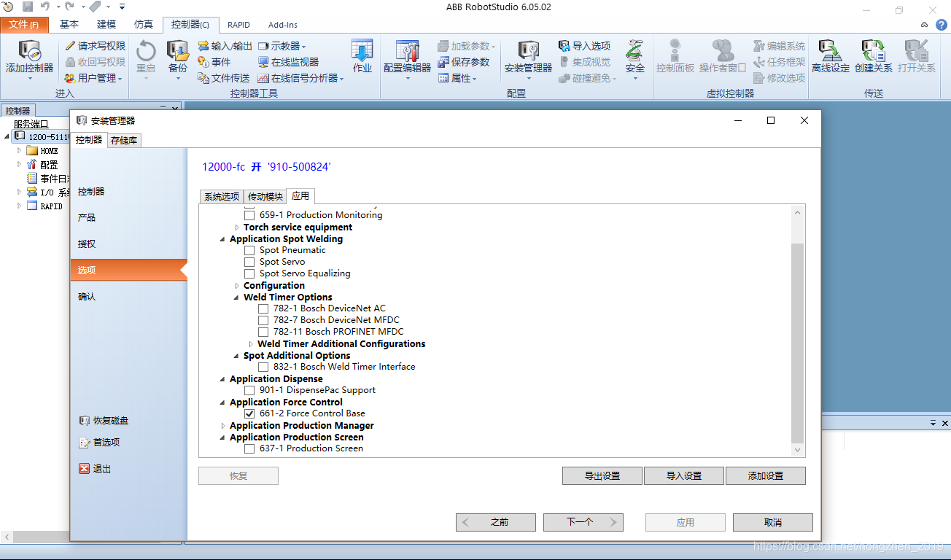Open 在线监视器 (Online Monitor)
This screenshot has width=951, height=560.
288,62
